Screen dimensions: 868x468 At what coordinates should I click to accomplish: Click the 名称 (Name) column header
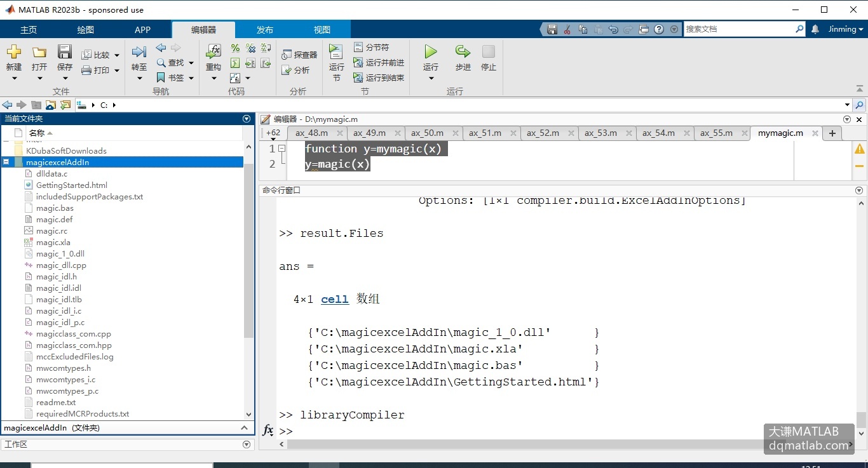coord(37,133)
